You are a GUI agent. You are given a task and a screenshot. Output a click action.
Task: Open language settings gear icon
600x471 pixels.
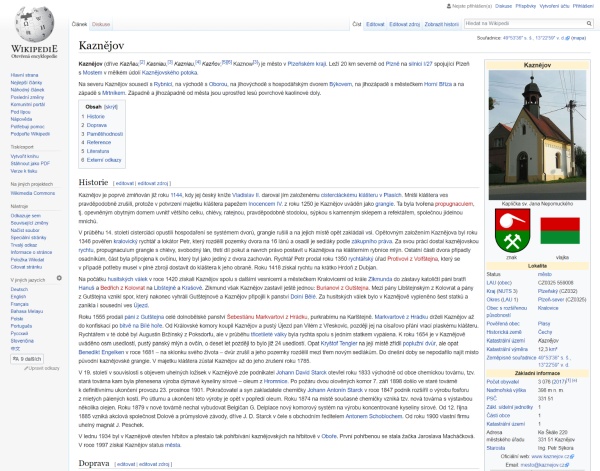59,278
